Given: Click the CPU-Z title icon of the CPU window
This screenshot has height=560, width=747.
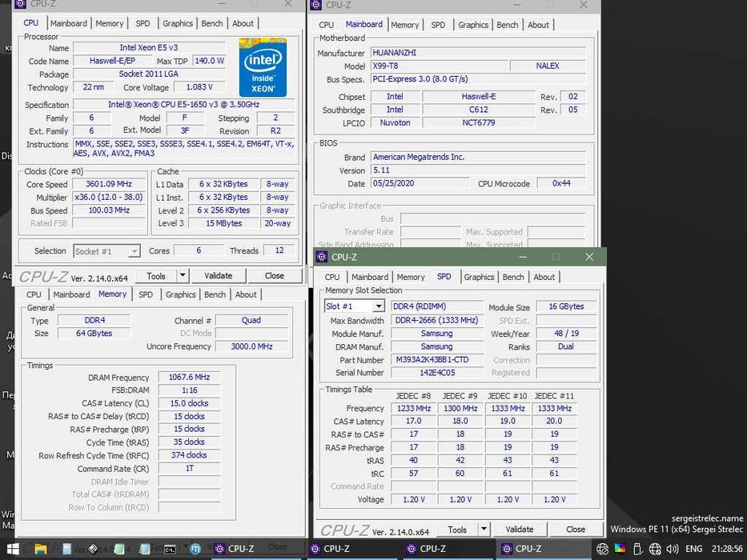Looking at the screenshot, I should coord(21,4).
